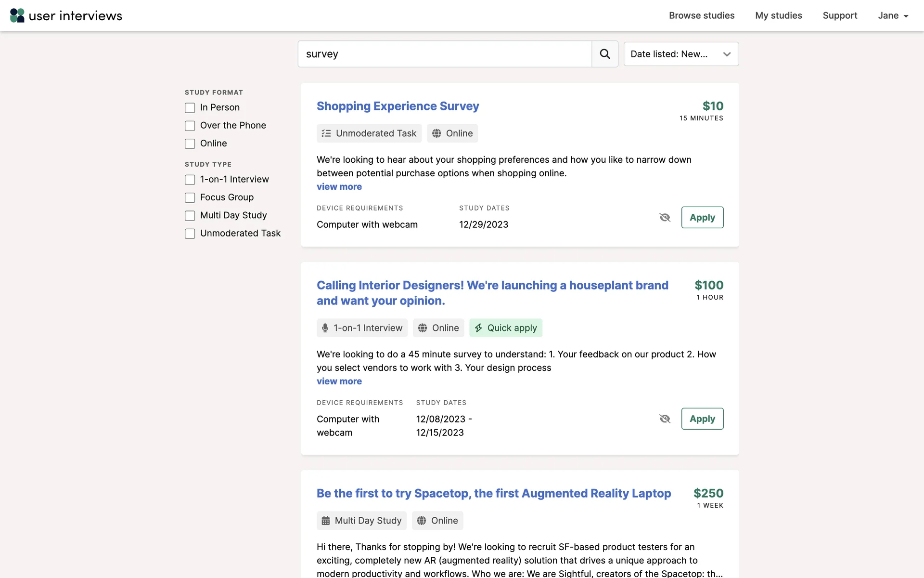Go to My studies
The height and width of the screenshot is (578, 924).
[778, 15]
